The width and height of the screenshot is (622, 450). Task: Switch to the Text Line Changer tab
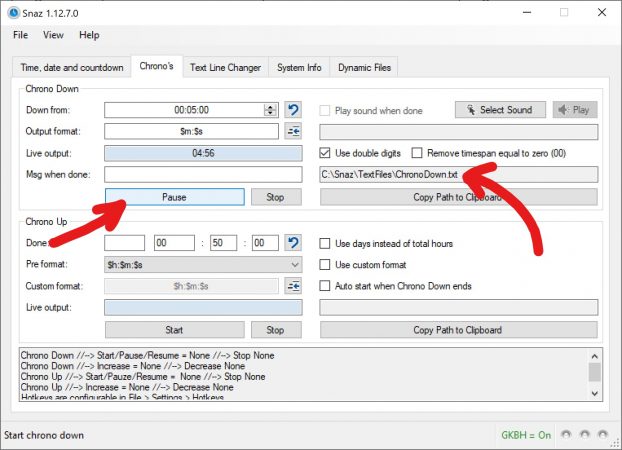(225, 68)
